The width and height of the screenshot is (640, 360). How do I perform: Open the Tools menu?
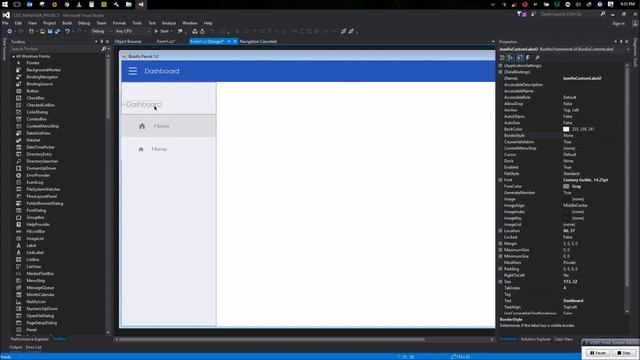click(137, 23)
